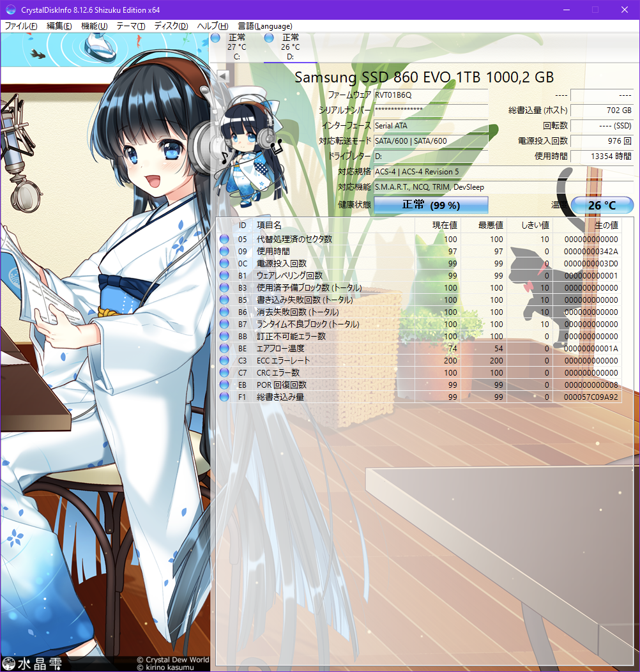Open the ファイル(F) menu
Image resolution: width=640 pixels, height=672 pixels.
[x=20, y=26]
